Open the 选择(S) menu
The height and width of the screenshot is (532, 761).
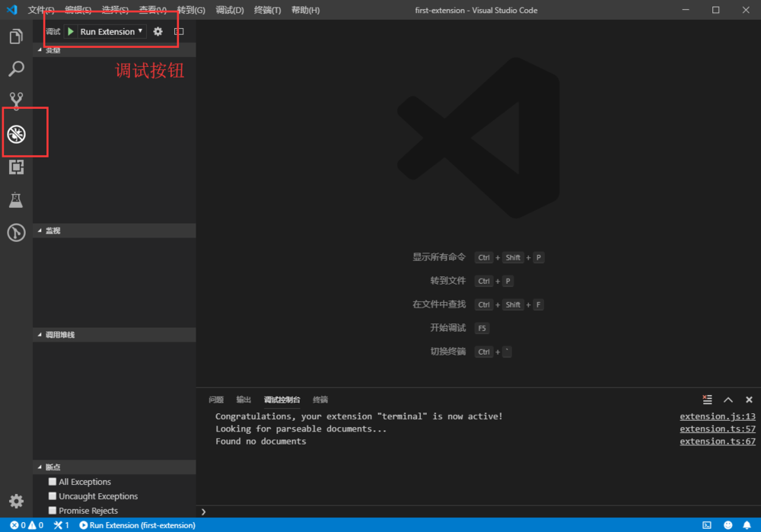pos(115,10)
